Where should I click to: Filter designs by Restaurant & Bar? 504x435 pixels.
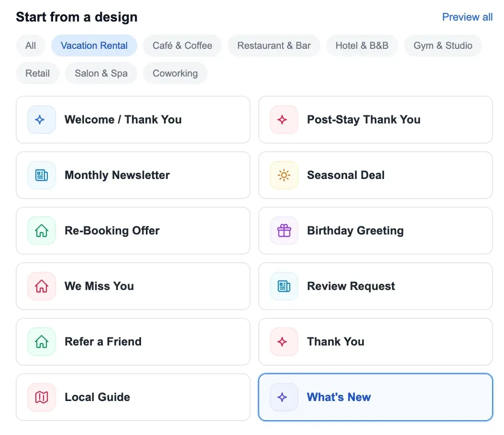(x=274, y=45)
